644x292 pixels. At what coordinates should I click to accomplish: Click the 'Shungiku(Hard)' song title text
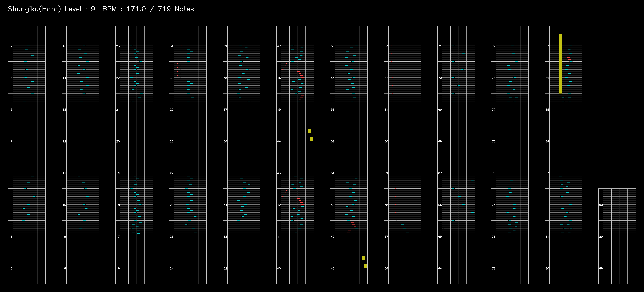click(x=34, y=9)
